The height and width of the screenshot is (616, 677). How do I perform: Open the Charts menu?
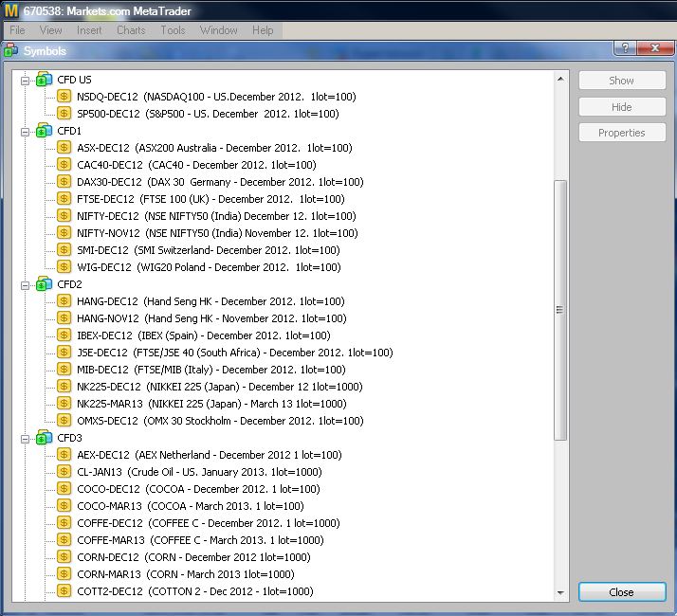(x=131, y=30)
